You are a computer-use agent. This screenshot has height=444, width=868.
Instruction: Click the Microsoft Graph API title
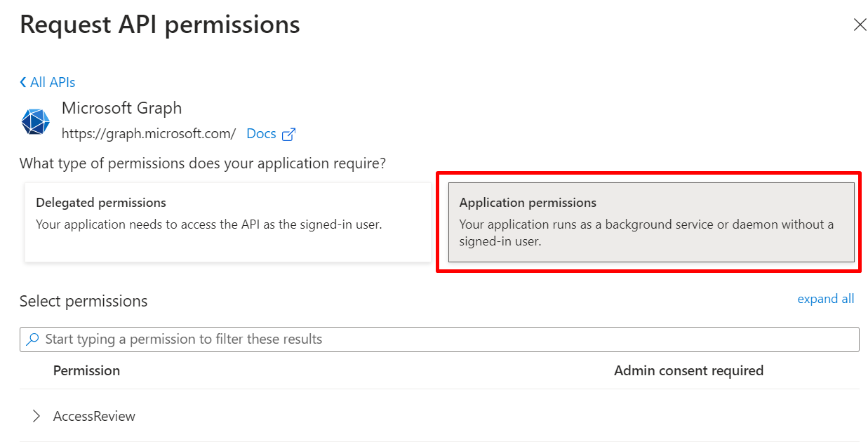tap(121, 108)
